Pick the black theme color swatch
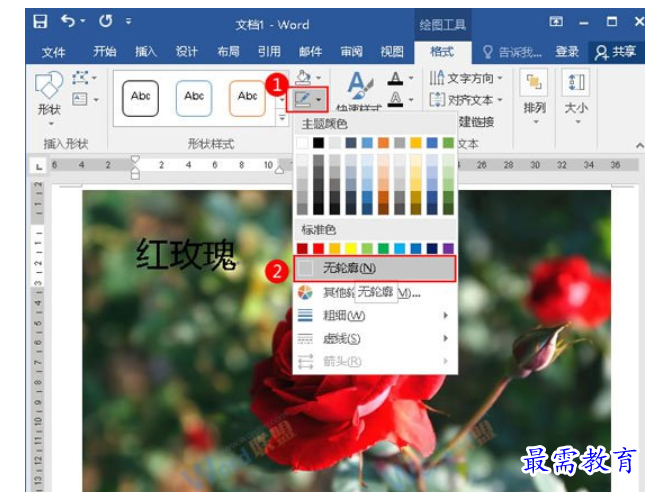 pyautogui.click(x=318, y=143)
